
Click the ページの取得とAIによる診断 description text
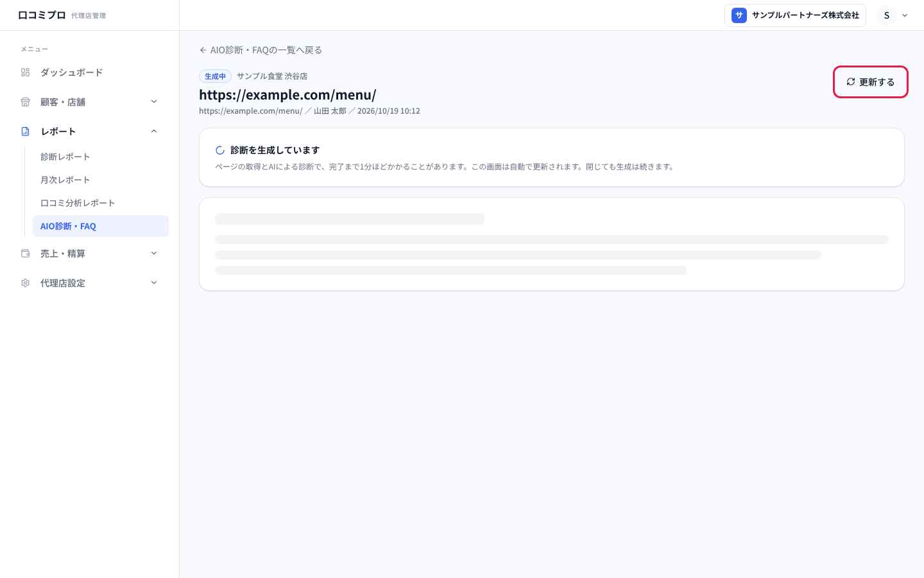[x=445, y=167]
